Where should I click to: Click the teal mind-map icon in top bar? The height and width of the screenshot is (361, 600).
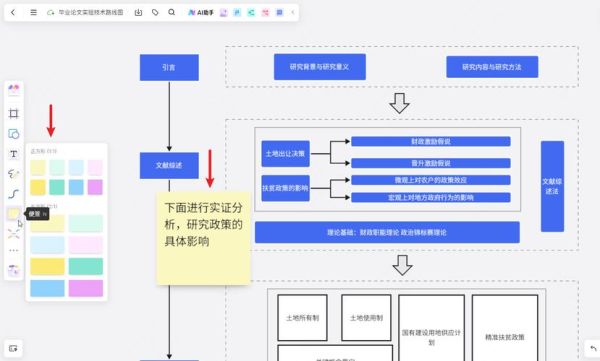point(251,12)
